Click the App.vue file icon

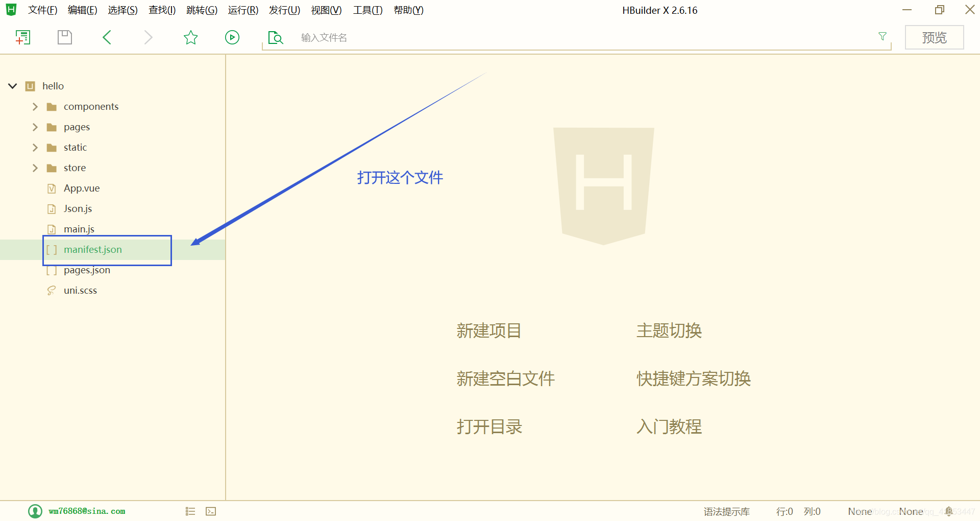tap(52, 188)
